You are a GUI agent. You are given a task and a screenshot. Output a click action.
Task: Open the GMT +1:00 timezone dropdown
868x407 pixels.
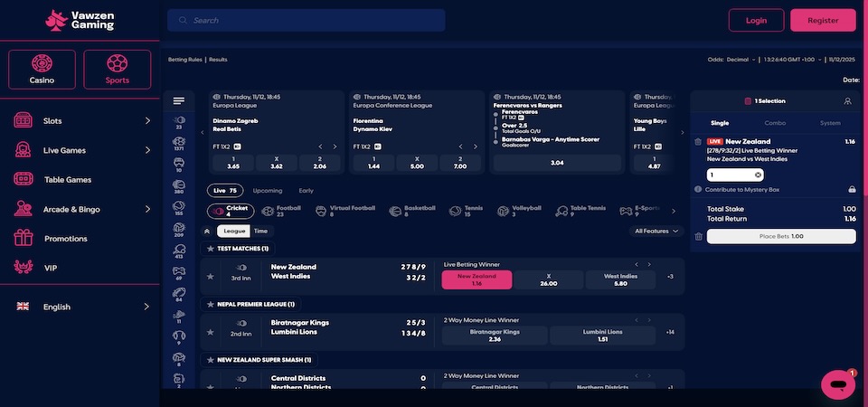[793, 60]
